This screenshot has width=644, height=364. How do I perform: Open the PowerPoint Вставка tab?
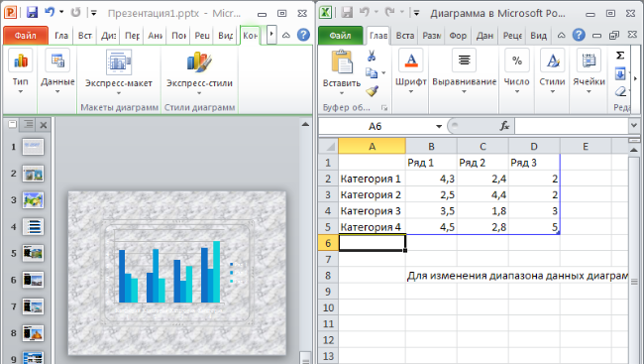coord(84,36)
